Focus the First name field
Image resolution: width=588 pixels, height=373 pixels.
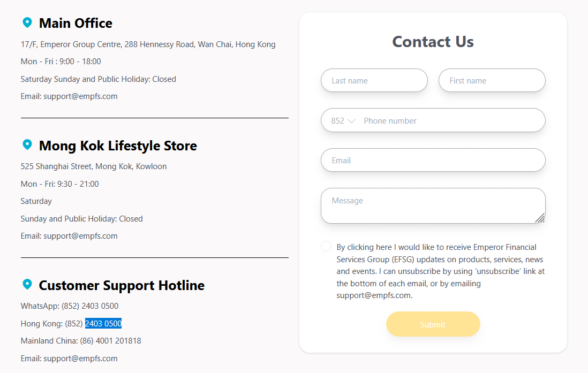click(x=492, y=80)
